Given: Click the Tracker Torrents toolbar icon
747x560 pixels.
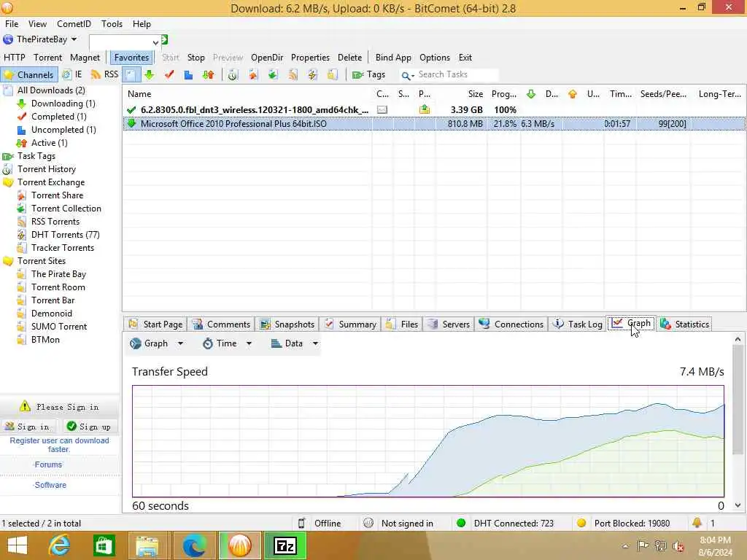Looking at the screenshot, I should (x=332, y=75).
